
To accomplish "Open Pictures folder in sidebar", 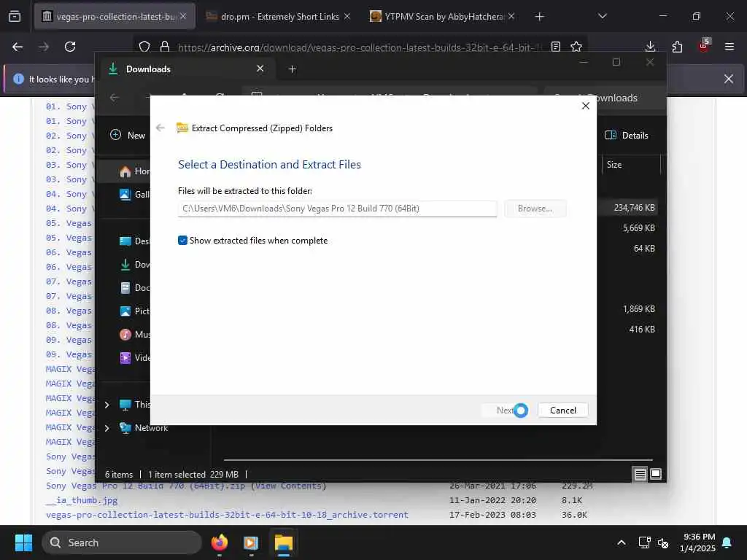I will (x=134, y=311).
